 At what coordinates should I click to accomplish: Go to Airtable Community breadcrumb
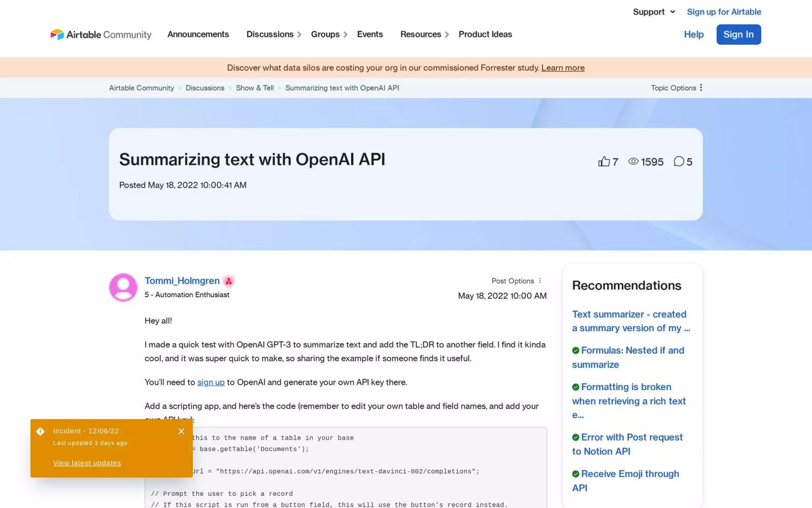142,88
